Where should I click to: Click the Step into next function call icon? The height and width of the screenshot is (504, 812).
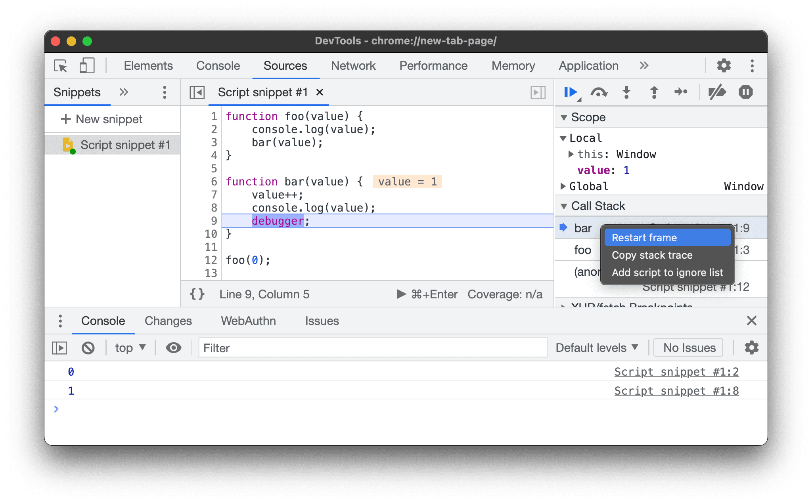click(x=626, y=93)
